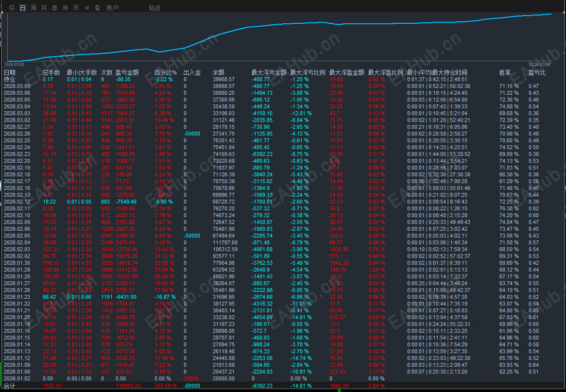
Task: Click the -7549.48 loss amount
Action: pyautogui.click(x=126, y=202)
